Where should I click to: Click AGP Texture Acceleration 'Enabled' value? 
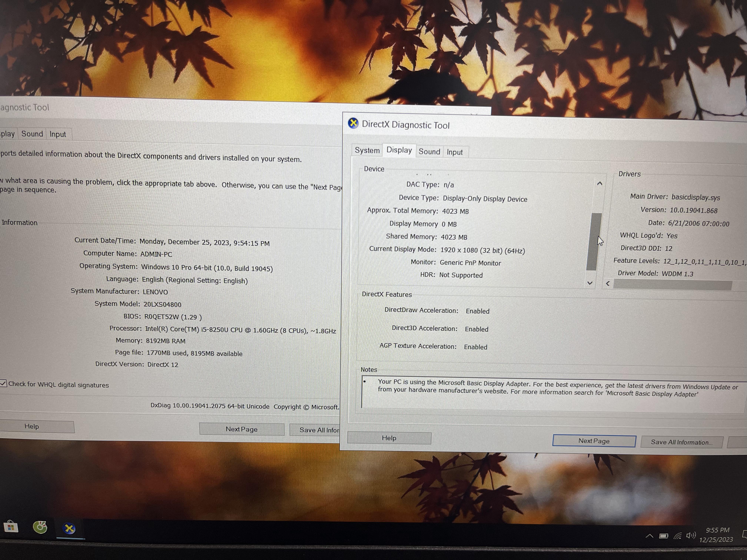[x=475, y=347]
